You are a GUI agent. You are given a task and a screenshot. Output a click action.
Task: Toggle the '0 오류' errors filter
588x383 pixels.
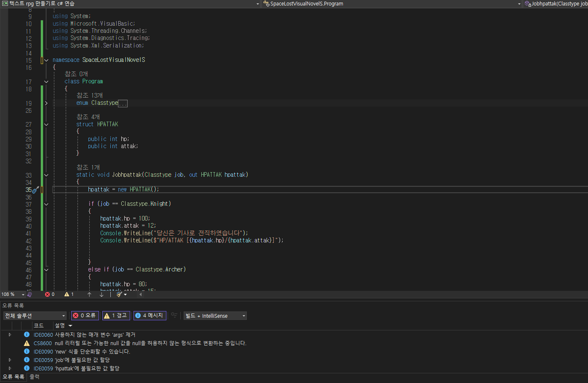click(x=86, y=315)
